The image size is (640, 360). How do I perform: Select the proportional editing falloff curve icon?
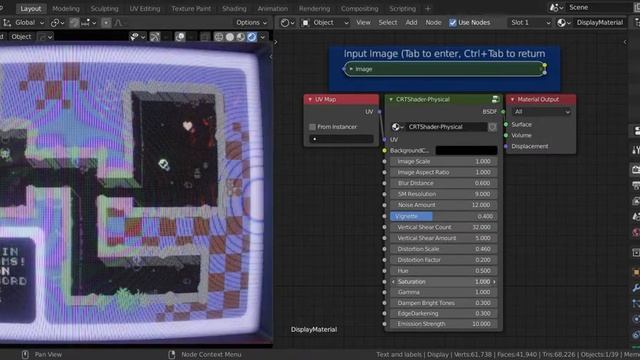[119, 23]
